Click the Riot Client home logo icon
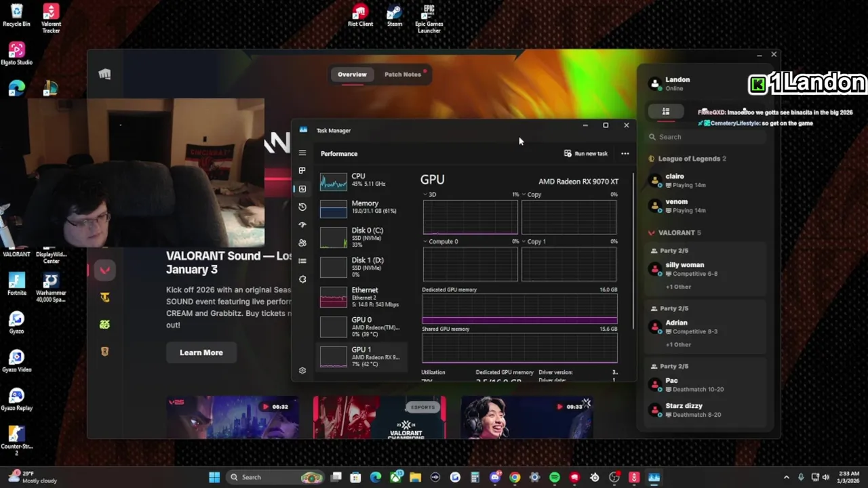 [x=104, y=74]
